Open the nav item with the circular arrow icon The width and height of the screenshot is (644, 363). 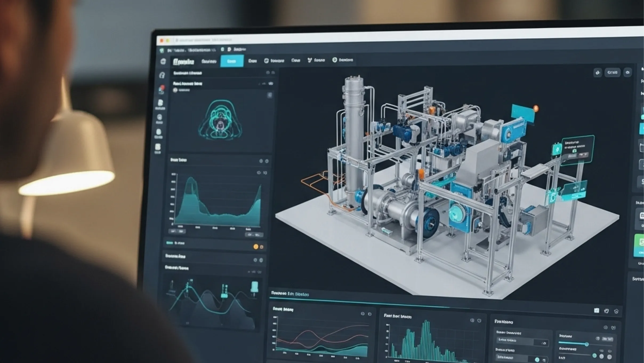click(274, 61)
